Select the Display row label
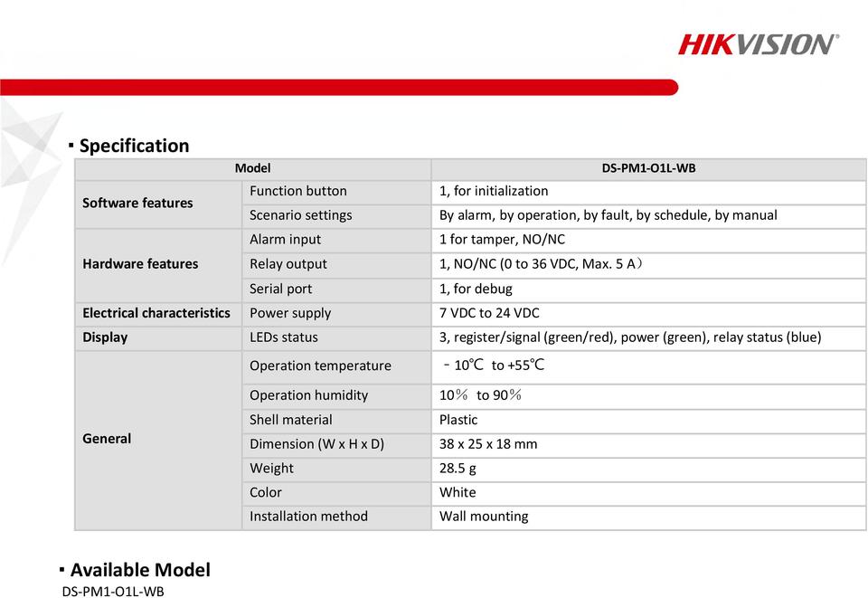This screenshot has width=868, height=598. (105, 337)
